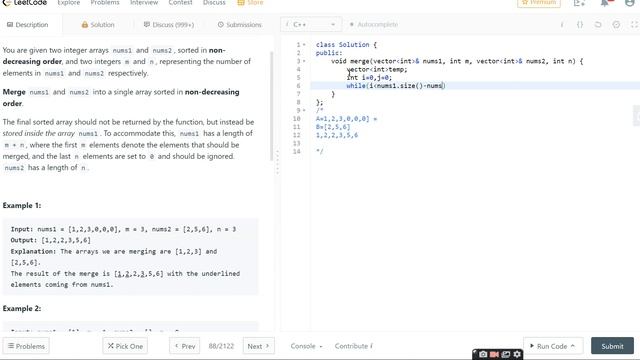Open the user profile avatar
Image resolution: width=640 pixels, height=360 pixels.
(630, 3)
